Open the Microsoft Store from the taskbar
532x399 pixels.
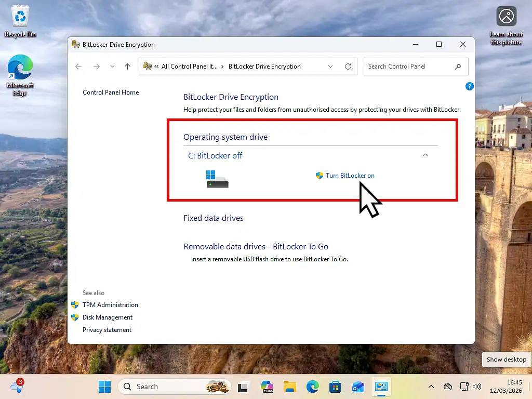[335, 387]
